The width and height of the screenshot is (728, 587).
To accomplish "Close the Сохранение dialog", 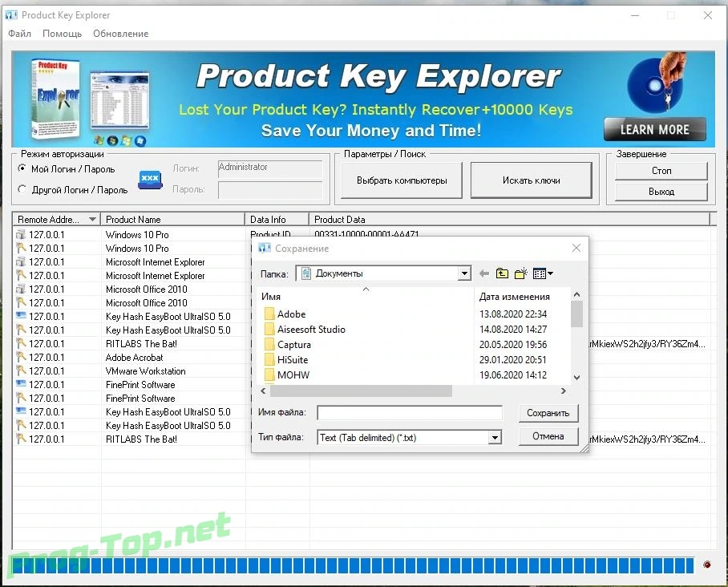I will pos(576,248).
